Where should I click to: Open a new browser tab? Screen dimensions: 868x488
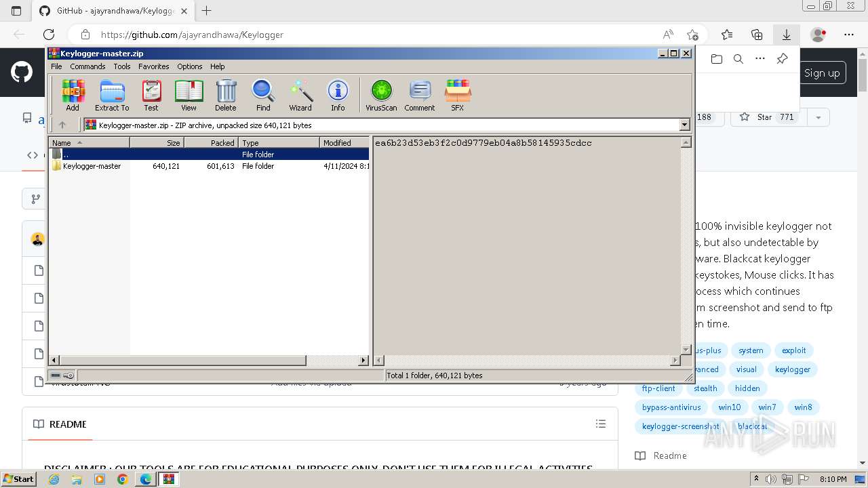coord(207,11)
